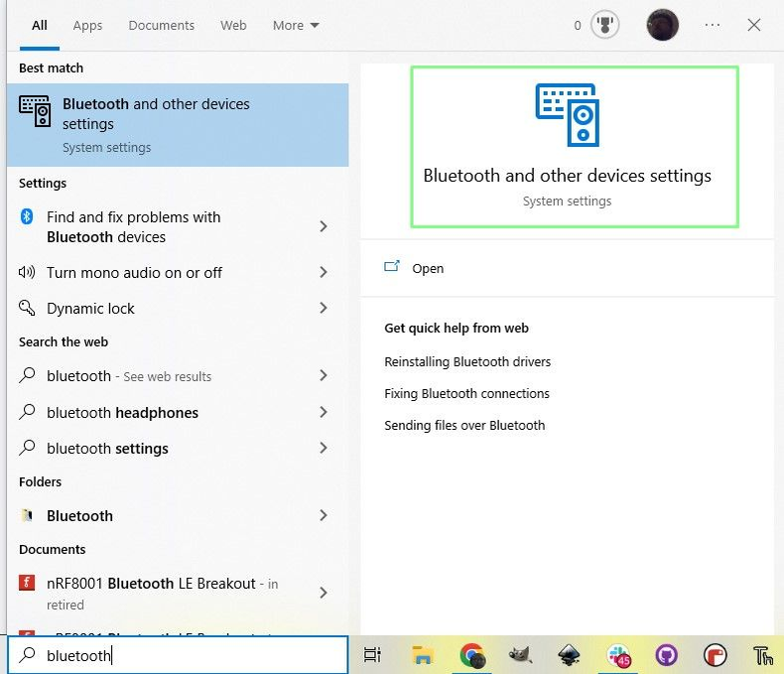Screen dimensions: 784x674
Task: Open the More filter dropdown
Action: tap(296, 25)
